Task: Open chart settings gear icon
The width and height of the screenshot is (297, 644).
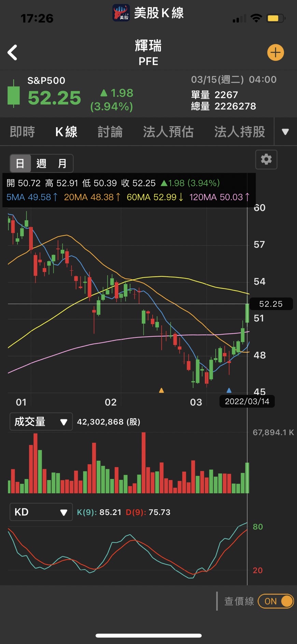Action: [x=266, y=159]
